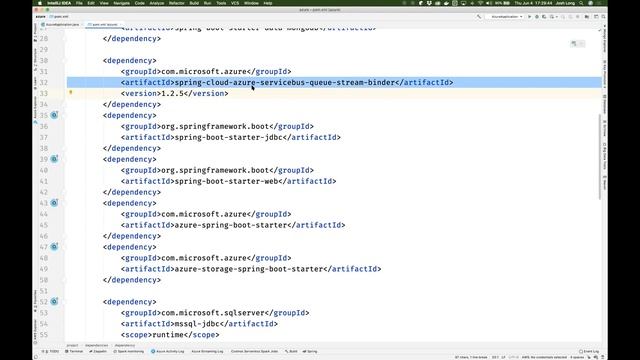
Task: Open the Spark monitoring tool window
Action: point(129,351)
